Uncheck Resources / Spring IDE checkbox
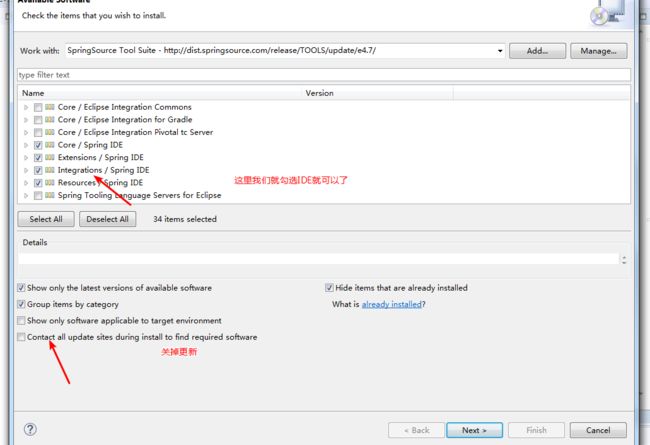Screen dimensions: 650x445 38,183
